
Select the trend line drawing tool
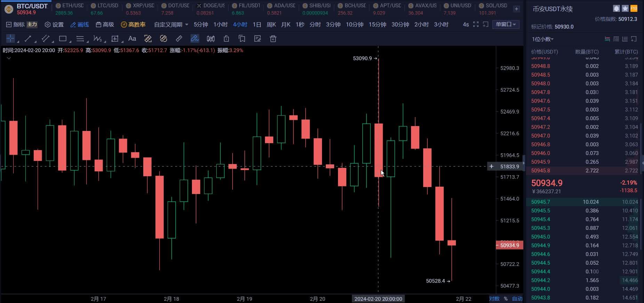click(x=28, y=38)
